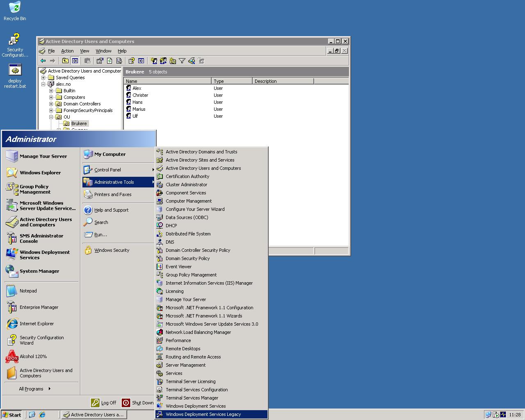
Task: Open Control Panel submenu
Action: 119,170
